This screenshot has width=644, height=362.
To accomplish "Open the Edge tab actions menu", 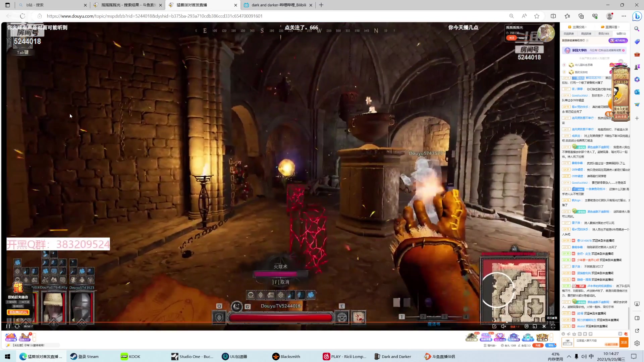I will [x=7, y=5].
